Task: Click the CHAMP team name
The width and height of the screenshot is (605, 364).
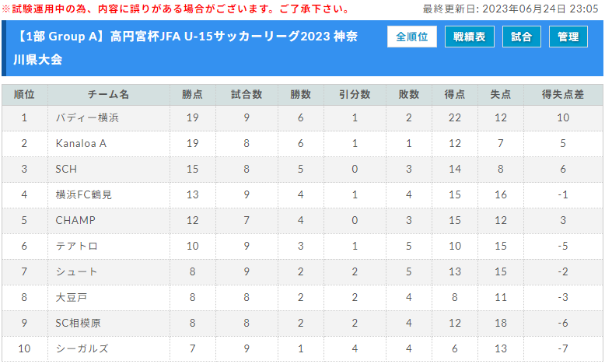Action: coord(75,220)
